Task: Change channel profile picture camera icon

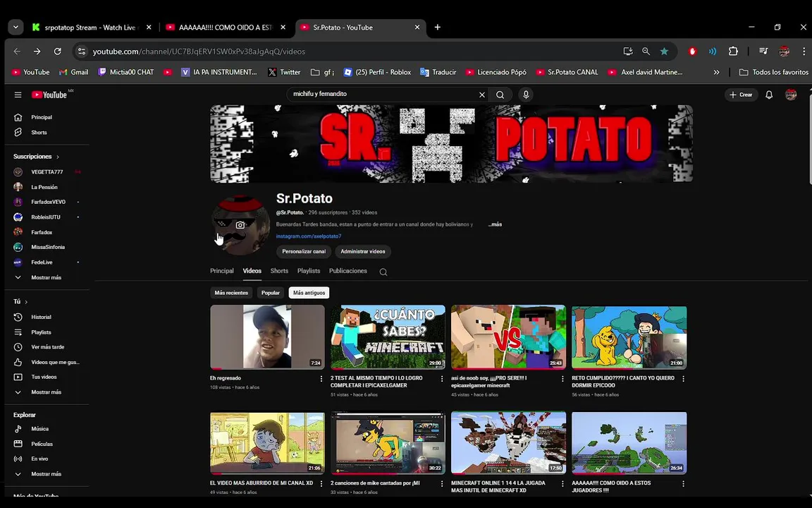Action: point(240,225)
